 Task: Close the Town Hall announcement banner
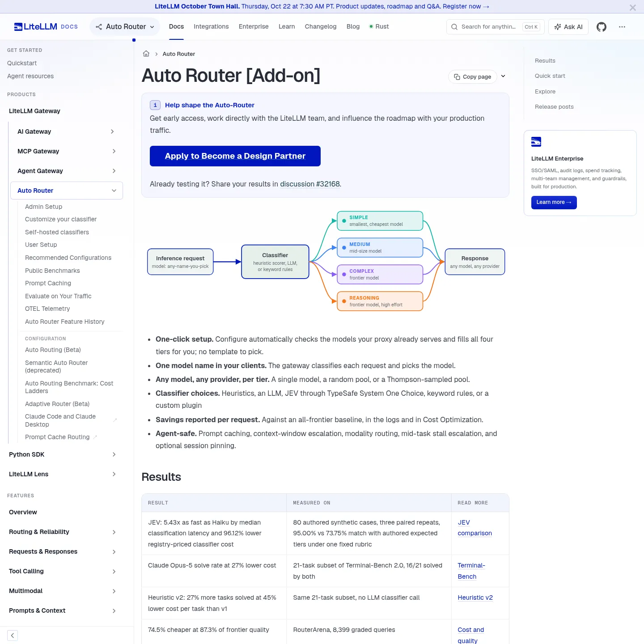click(x=632, y=8)
